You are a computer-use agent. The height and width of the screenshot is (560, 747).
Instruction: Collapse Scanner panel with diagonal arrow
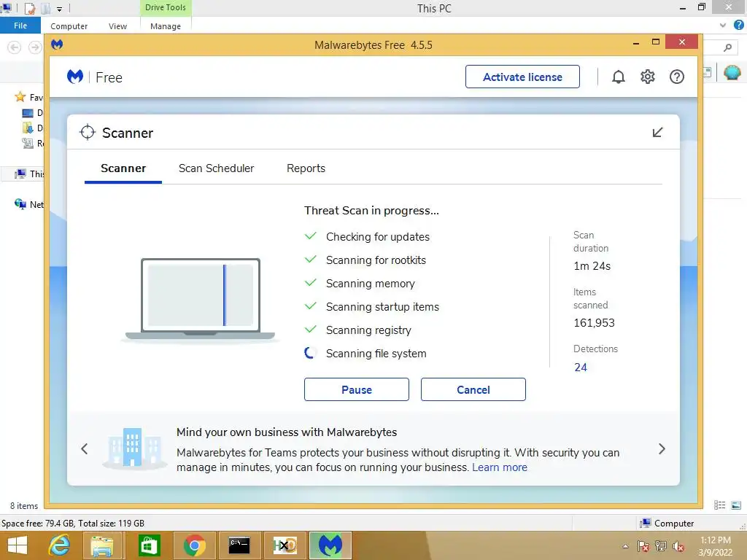(x=657, y=133)
